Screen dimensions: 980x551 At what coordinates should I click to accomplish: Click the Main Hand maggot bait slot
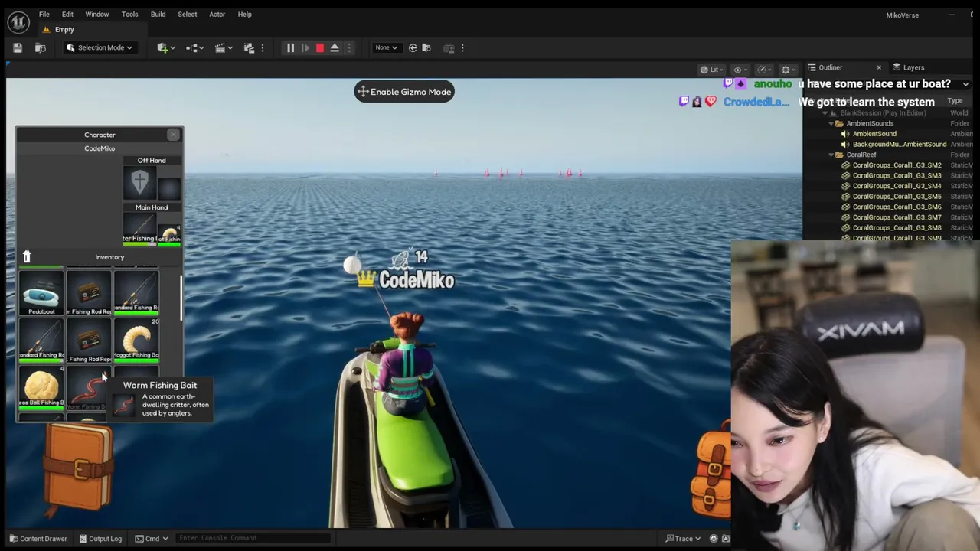(169, 233)
